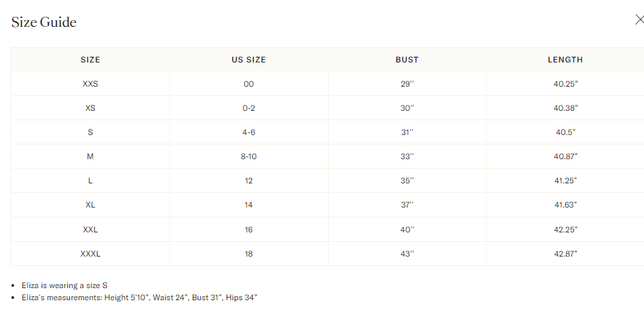
Task: Select the XXXL size cell
Action: tap(90, 254)
